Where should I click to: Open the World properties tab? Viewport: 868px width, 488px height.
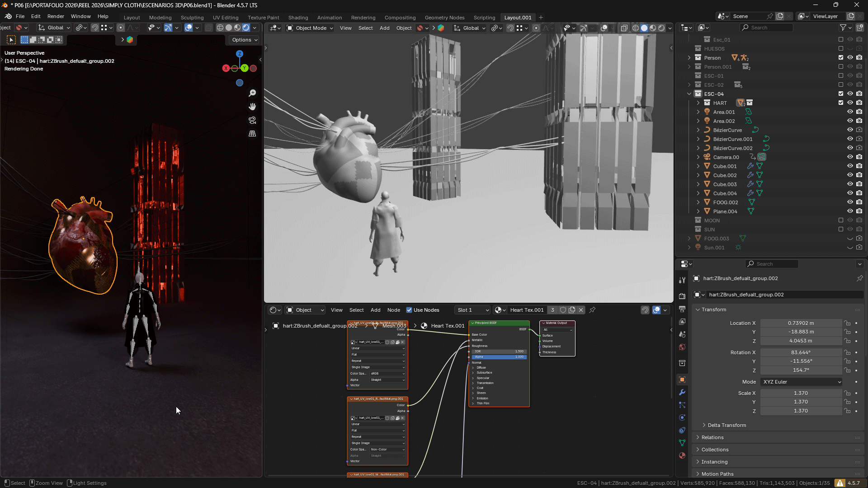(x=682, y=347)
